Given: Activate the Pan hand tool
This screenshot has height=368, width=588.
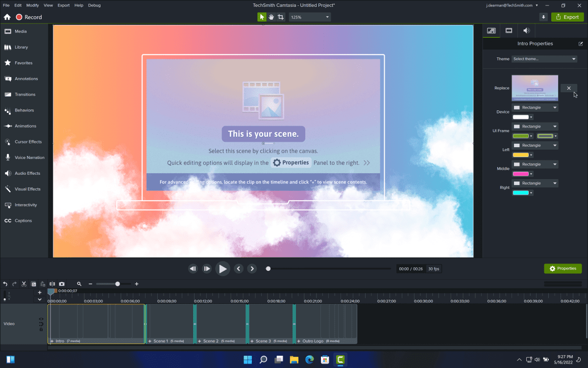Looking at the screenshot, I should click(x=271, y=17).
